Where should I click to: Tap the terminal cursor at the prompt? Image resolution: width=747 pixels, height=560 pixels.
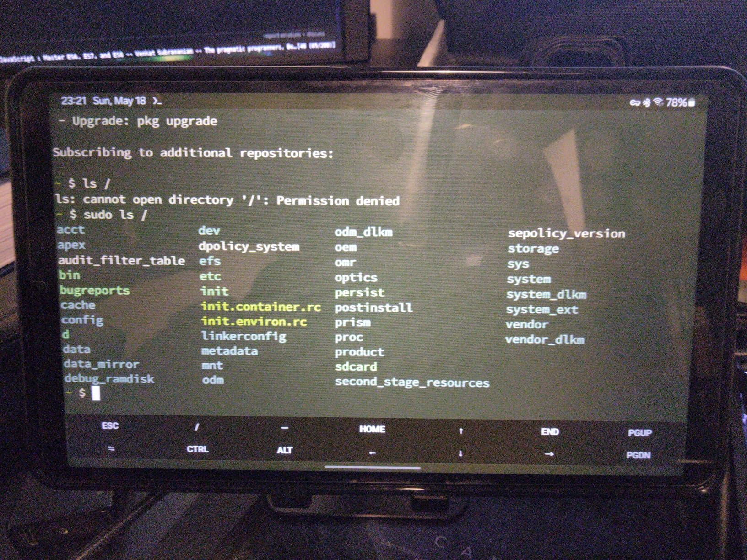coord(96,393)
